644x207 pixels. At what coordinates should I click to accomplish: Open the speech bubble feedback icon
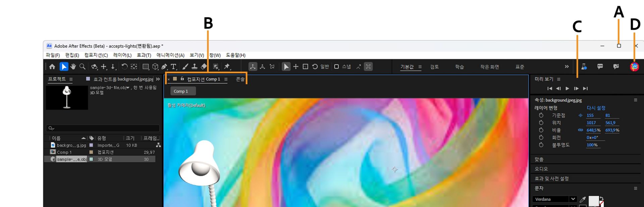(x=600, y=67)
